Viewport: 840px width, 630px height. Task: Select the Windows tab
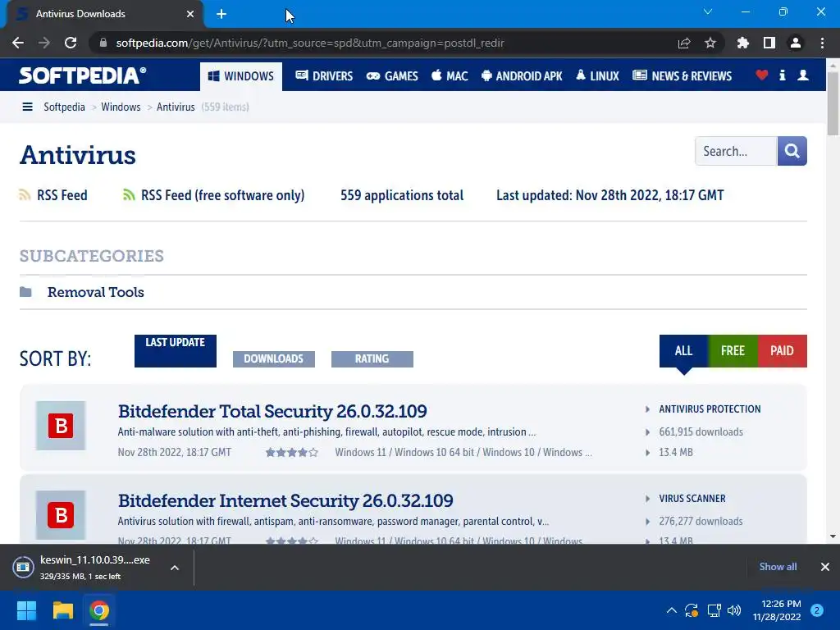tap(241, 76)
